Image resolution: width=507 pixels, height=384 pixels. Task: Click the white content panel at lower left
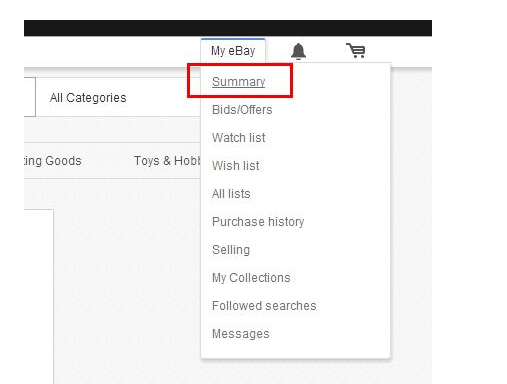39,297
